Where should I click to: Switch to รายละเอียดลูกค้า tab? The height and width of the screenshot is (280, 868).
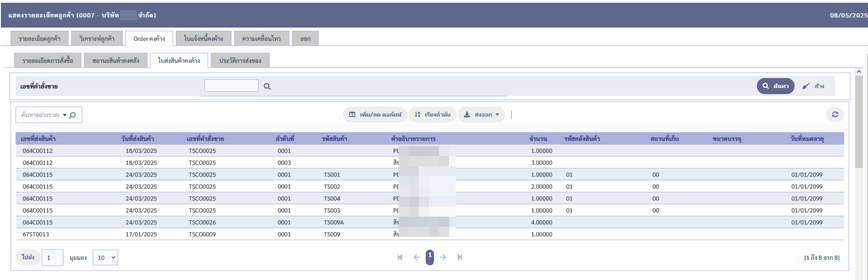(x=39, y=39)
